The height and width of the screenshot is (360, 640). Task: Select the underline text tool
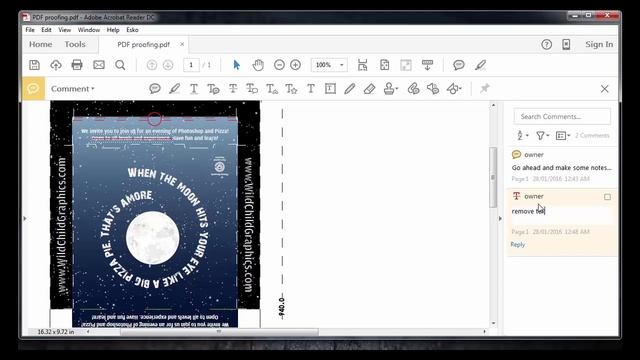194,89
